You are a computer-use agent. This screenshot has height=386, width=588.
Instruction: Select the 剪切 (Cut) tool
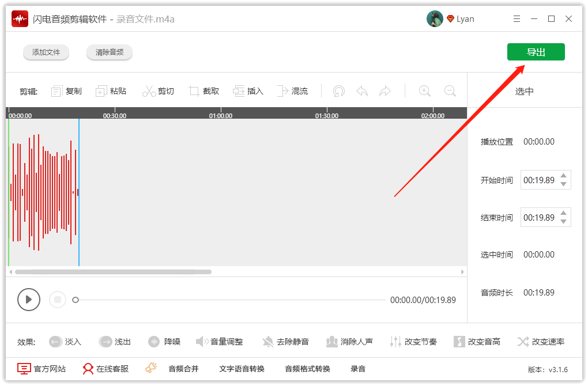point(159,90)
